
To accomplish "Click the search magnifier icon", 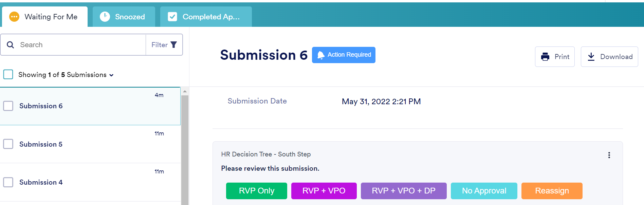I will [x=10, y=44].
